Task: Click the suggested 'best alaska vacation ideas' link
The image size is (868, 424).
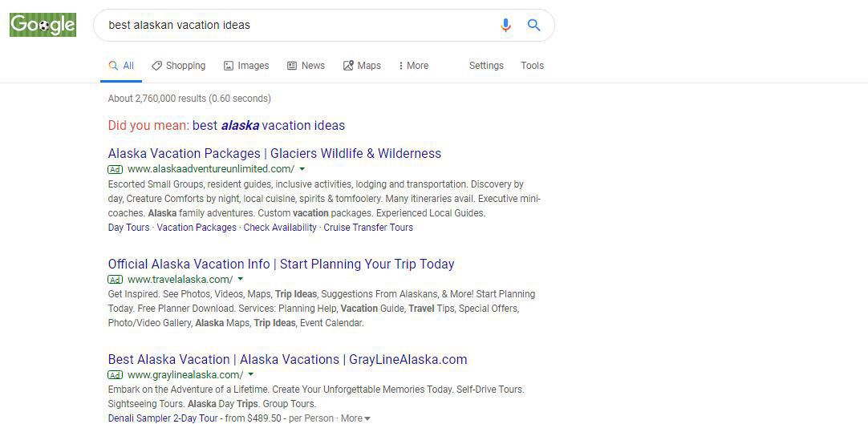Action: pyautogui.click(x=269, y=126)
